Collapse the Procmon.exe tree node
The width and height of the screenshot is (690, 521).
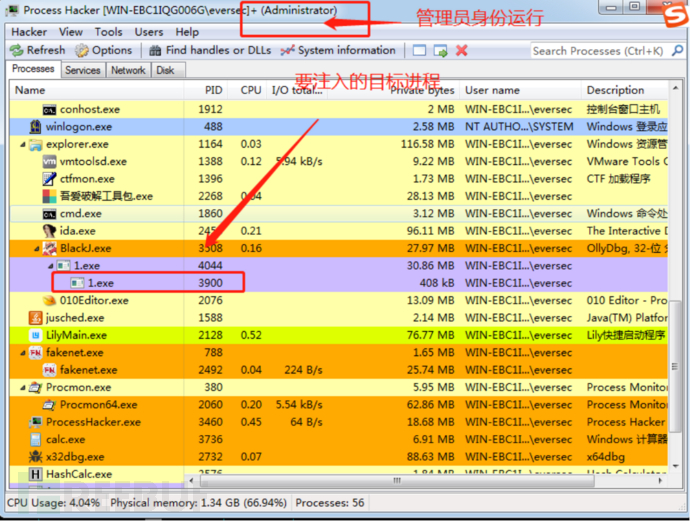(x=23, y=388)
